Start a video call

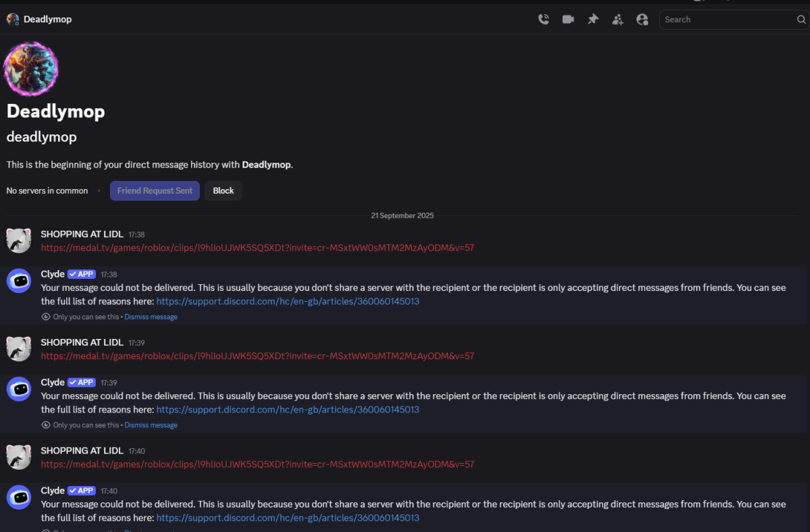[x=568, y=20]
